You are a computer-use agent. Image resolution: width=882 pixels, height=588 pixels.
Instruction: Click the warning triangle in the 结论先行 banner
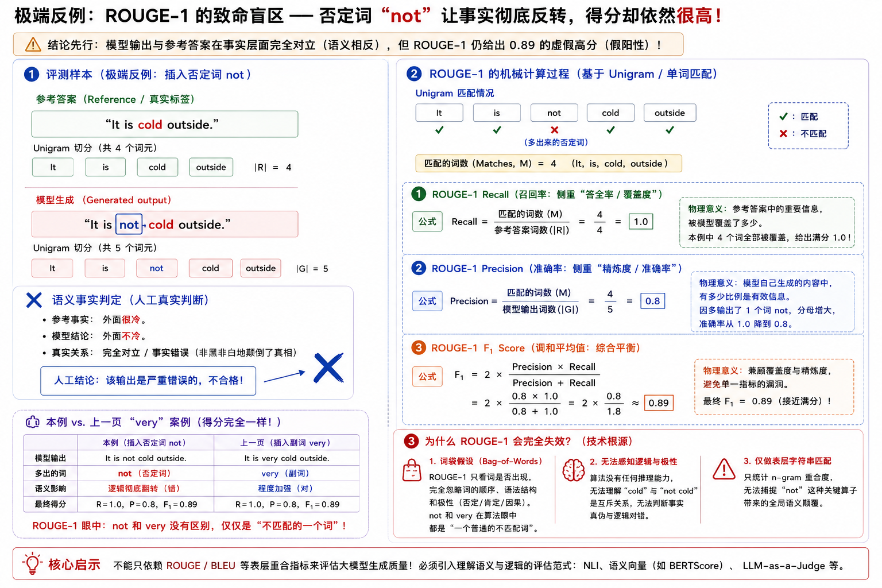[x=33, y=44]
